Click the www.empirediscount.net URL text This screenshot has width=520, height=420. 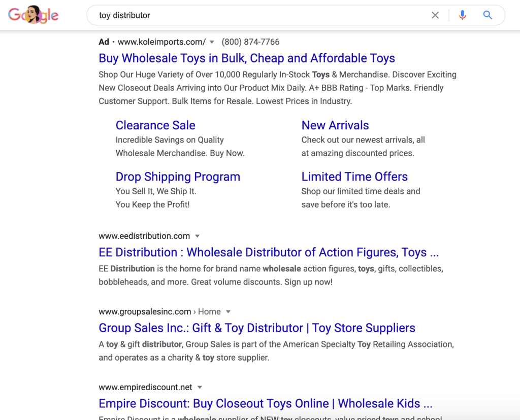(145, 387)
